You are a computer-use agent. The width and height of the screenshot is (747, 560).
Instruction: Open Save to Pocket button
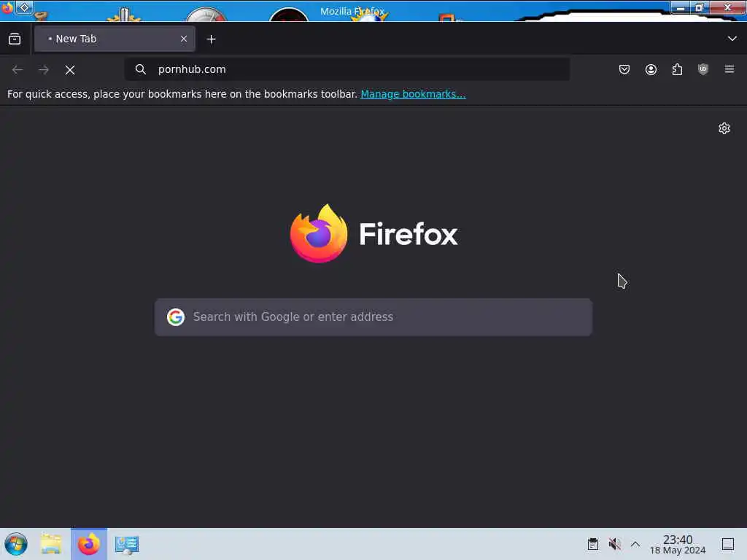624,69
